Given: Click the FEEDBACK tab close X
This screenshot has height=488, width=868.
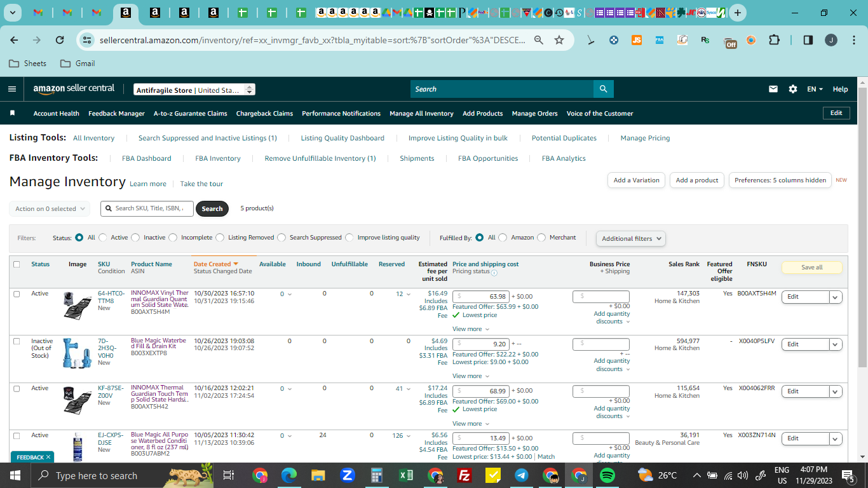Looking at the screenshot, I should (48, 457).
